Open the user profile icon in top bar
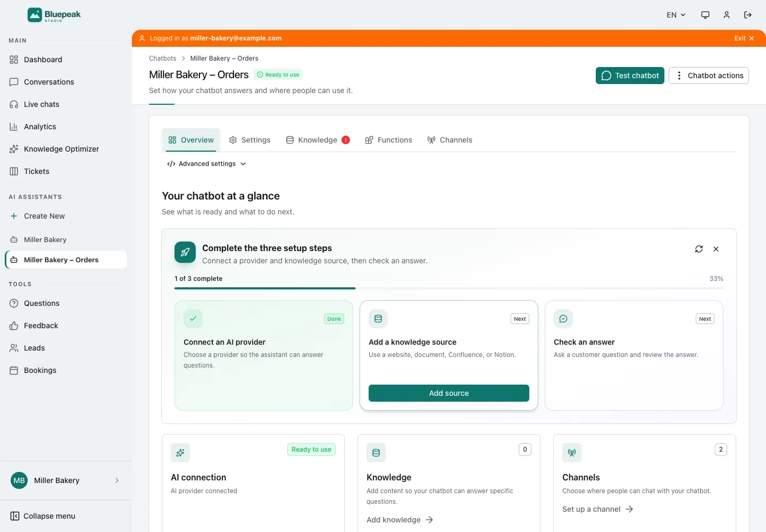This screenshot has width=766, height=532. click(727, 15)
